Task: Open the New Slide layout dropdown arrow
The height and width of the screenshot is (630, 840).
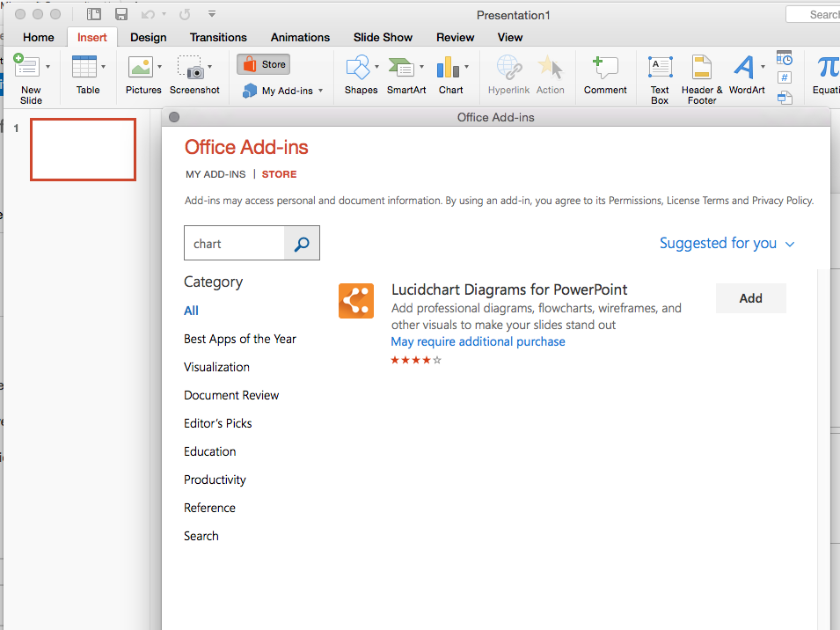Action: click(48, 66)
